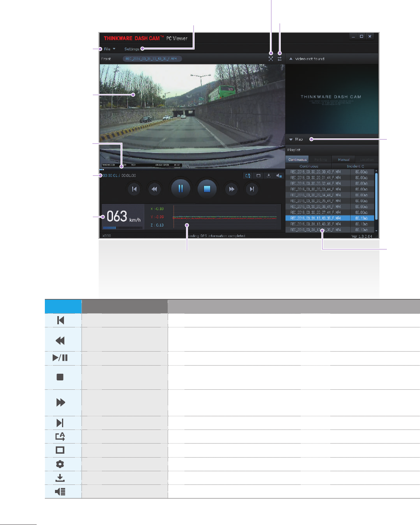Image resolution: width=420 pixels, height=525 pixels.
Task: Select playlist file REC_2016_03_30_20_06_44_F.MP4
Action: coord(330,207)
